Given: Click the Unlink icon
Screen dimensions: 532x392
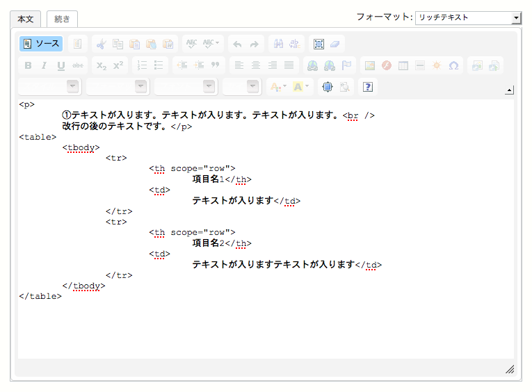Looking at the screenshot, I should click(329, 65).
